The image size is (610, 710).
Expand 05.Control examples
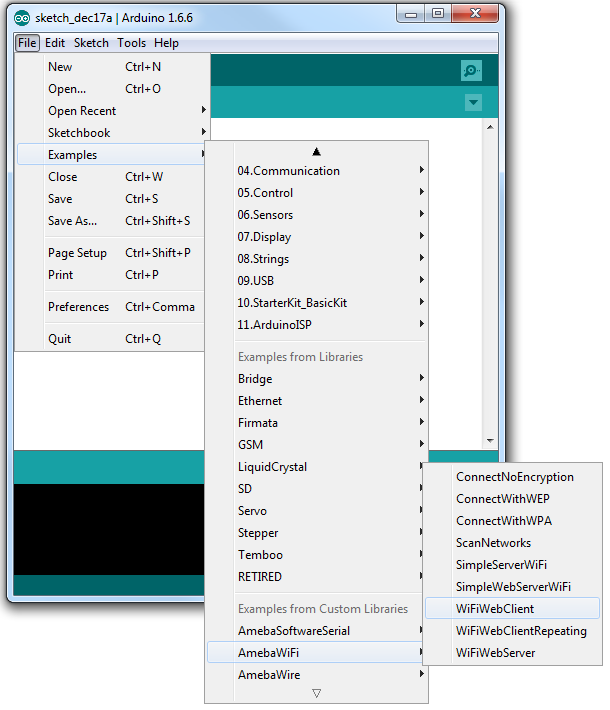tap(317, 193)
